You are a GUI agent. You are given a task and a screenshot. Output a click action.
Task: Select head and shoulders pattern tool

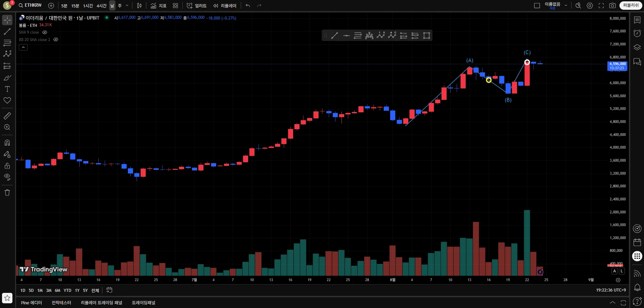(x=369, y=35)
